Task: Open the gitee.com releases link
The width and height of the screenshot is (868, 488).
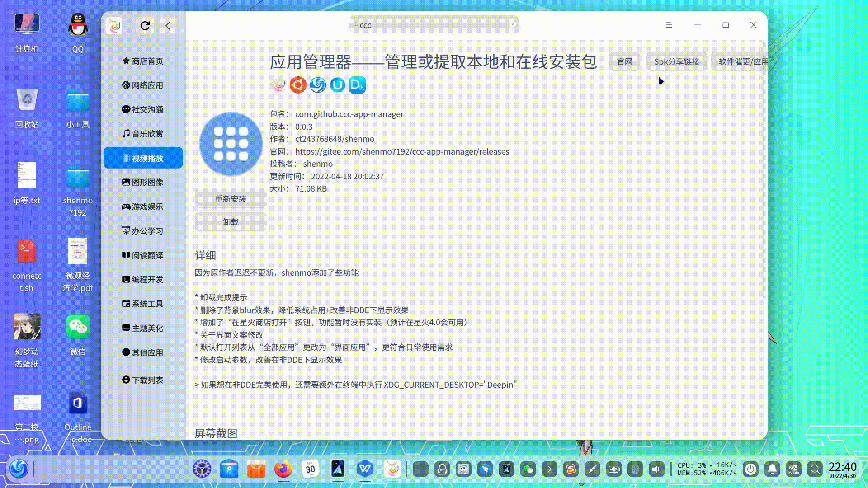Action: (401, 151)
